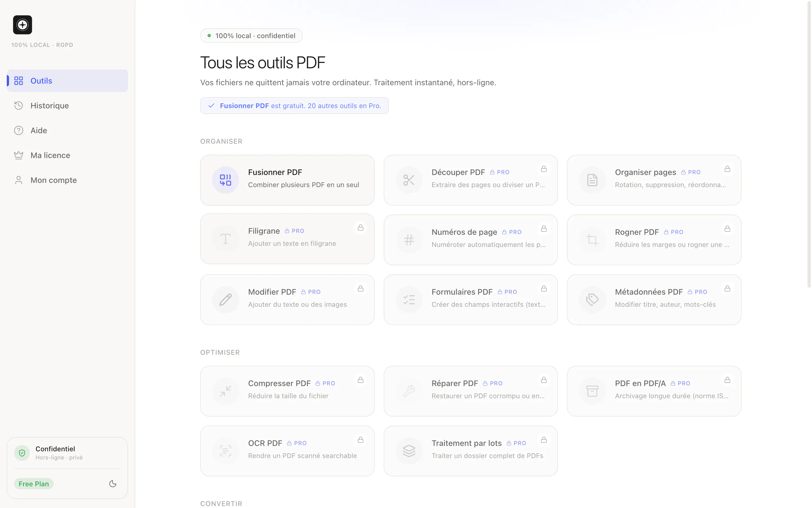This screenshot has height=508, width=812.
Task: Click the Rogner PDF title
Action: point(637,232)
